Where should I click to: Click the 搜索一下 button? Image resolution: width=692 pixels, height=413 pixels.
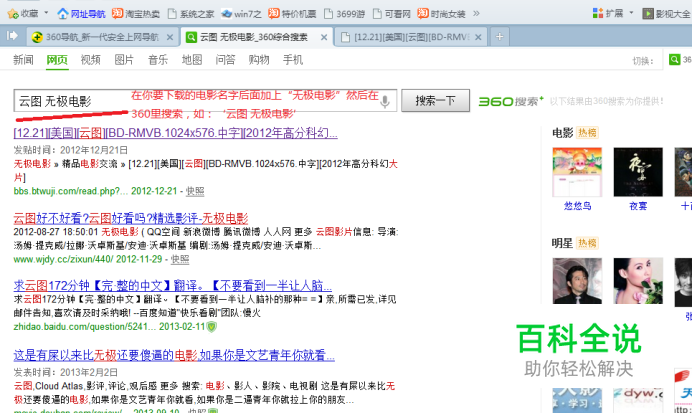pos(435,101)
